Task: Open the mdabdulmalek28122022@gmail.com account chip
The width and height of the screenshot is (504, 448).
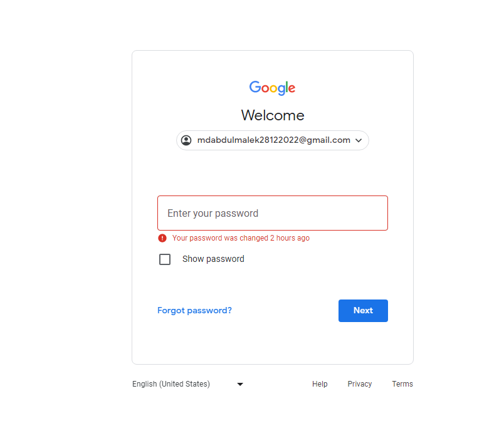Action: 273,140
